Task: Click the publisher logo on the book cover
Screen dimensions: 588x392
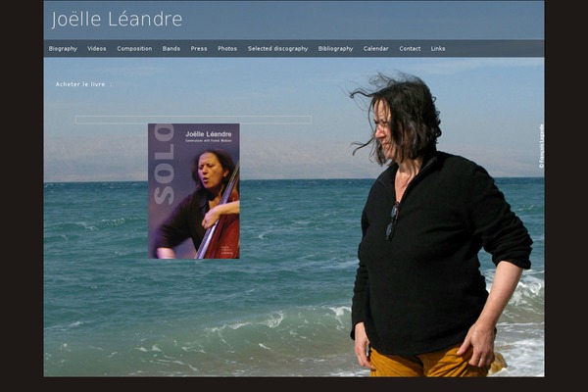Action: [x=227, y=251]
